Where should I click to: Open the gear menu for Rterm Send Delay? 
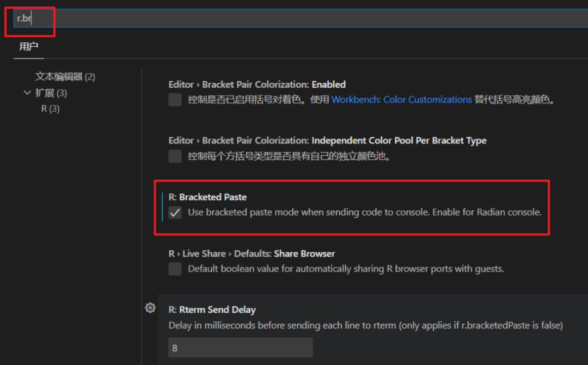tap(150, 308)
